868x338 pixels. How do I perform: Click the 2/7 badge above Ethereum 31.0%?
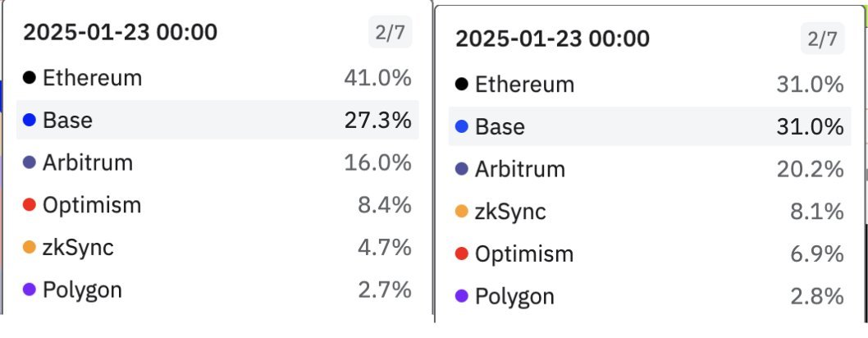pyautogui.click(x=821, y=39)
